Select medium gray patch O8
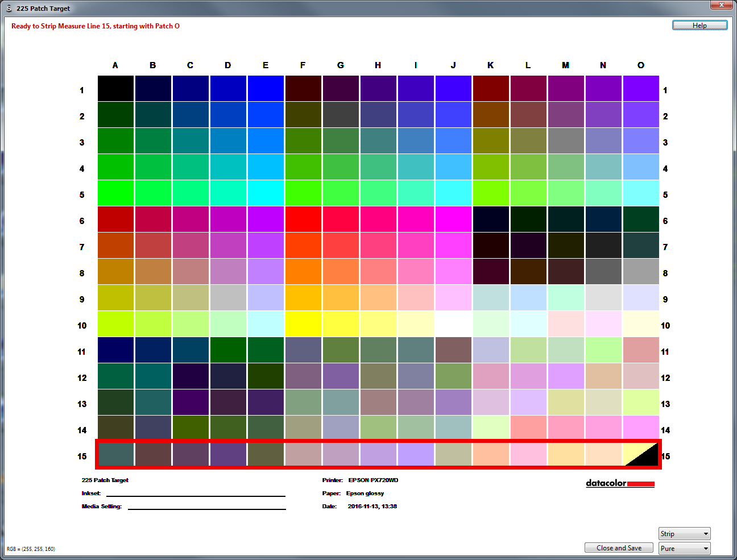737x560 pixels. click(x=641, y=272)
